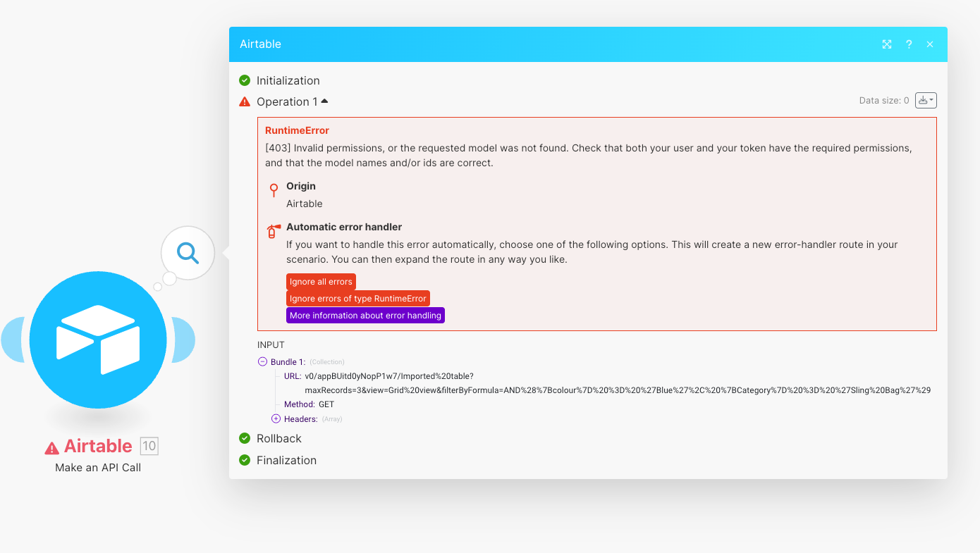Click the Initialization green check icon

pyautogui.click(x=245, y=80)
